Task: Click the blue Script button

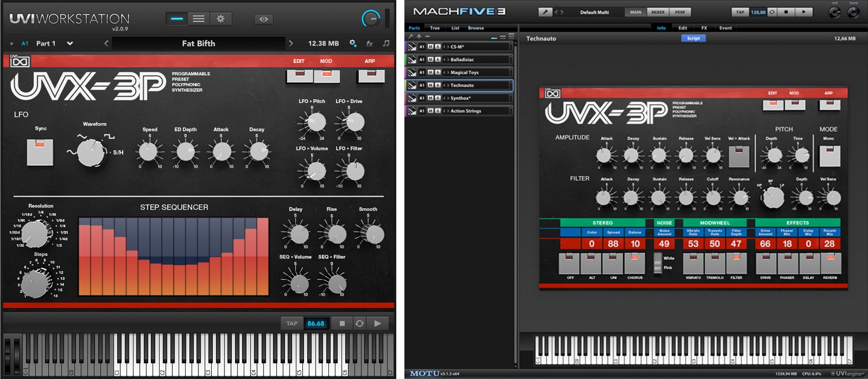Action: click(x=693, y=38)
